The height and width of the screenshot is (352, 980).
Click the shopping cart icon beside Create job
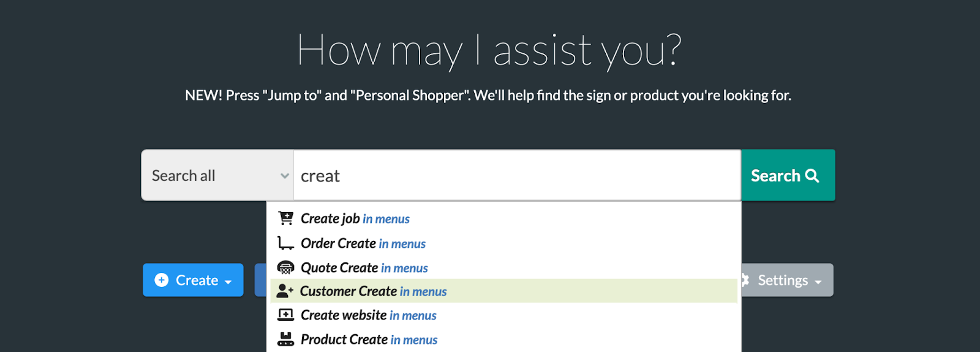[285, 218]
